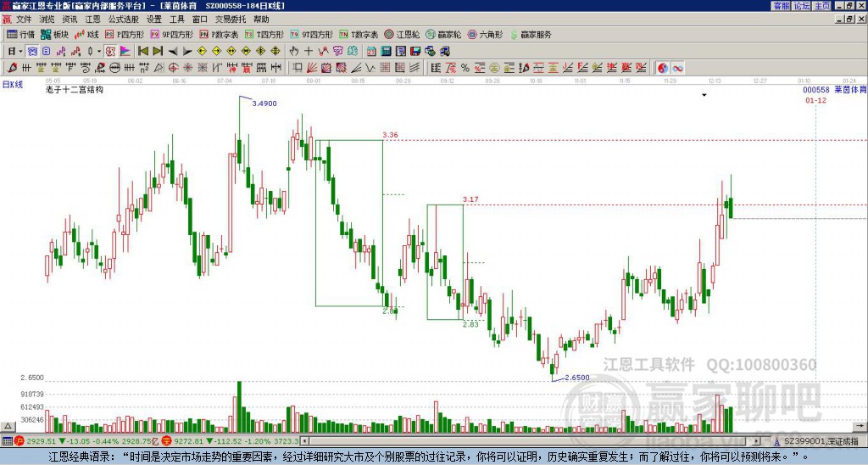Open the 赢家轮 tool

point(443,34)
